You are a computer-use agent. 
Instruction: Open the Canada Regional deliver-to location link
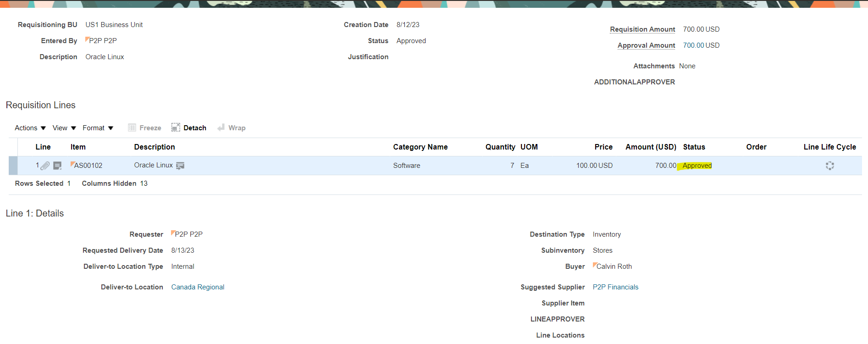pos(198,287)
